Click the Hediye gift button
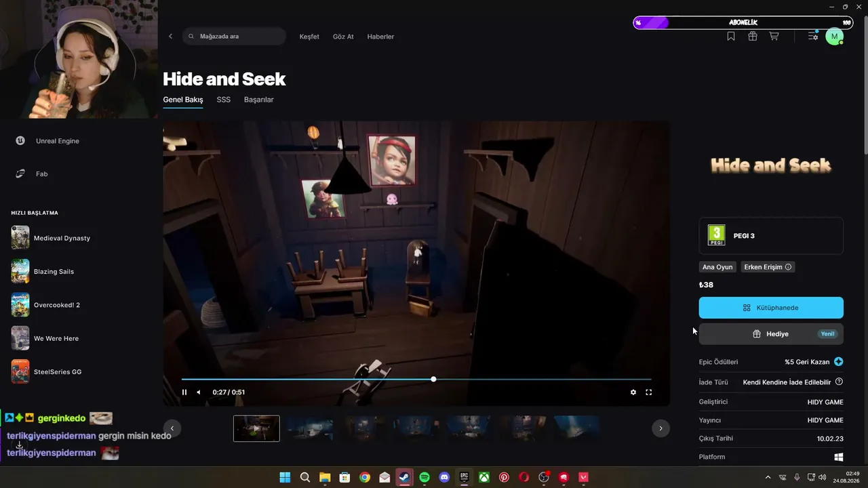 click(771, 334)
